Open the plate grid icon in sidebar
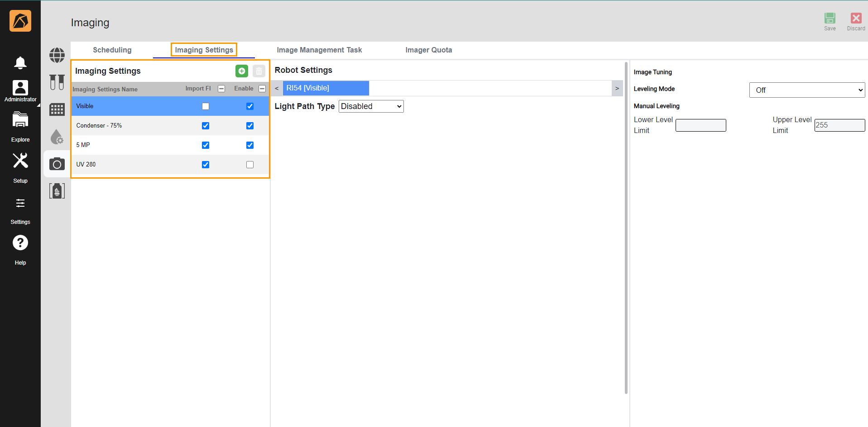Viewport: 868px width, 427px height. coord(57,109)
